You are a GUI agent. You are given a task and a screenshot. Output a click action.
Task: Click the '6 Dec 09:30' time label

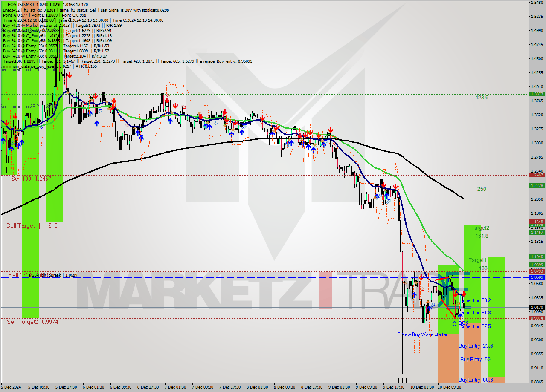121,387
